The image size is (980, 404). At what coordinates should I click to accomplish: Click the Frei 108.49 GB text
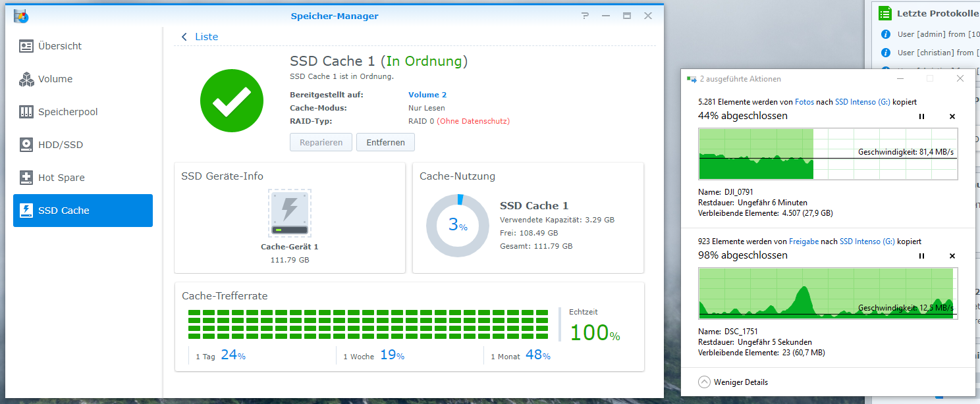(529, 233)
